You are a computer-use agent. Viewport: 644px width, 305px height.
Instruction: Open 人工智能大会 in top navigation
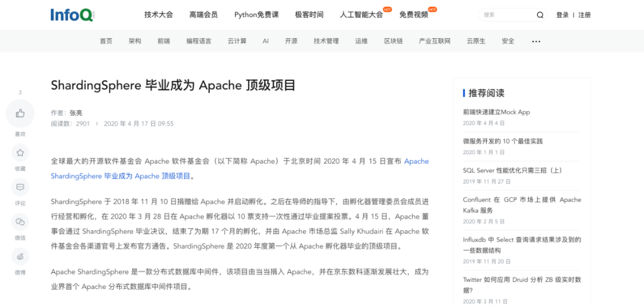pos(361,15)
